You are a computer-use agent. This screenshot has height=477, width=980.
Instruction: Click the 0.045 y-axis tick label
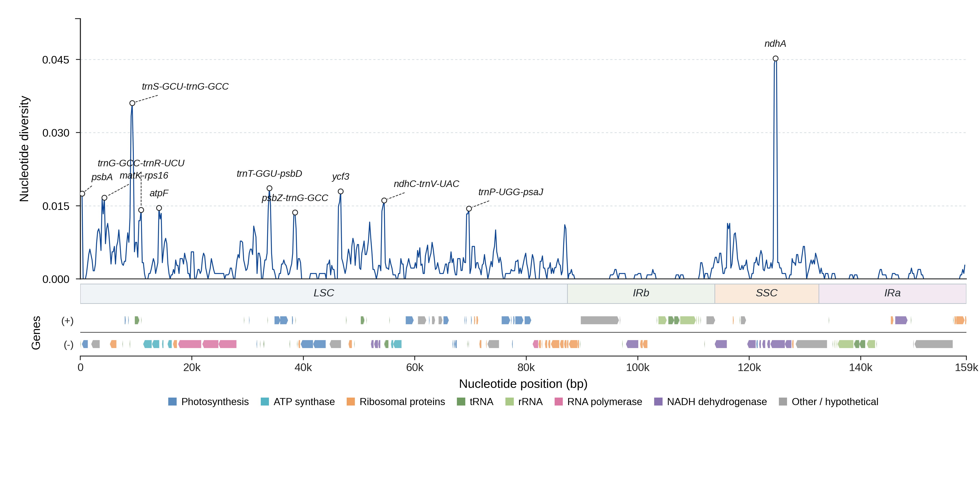coord(56,60)
